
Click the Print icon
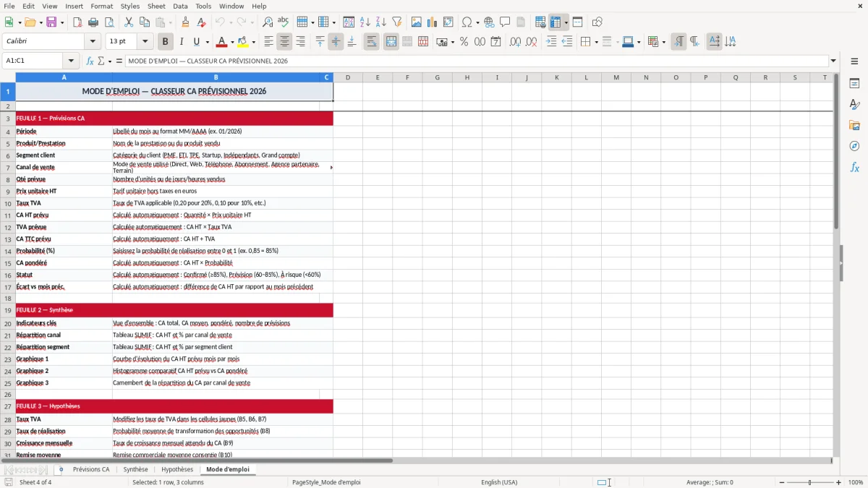coord(93,22)
